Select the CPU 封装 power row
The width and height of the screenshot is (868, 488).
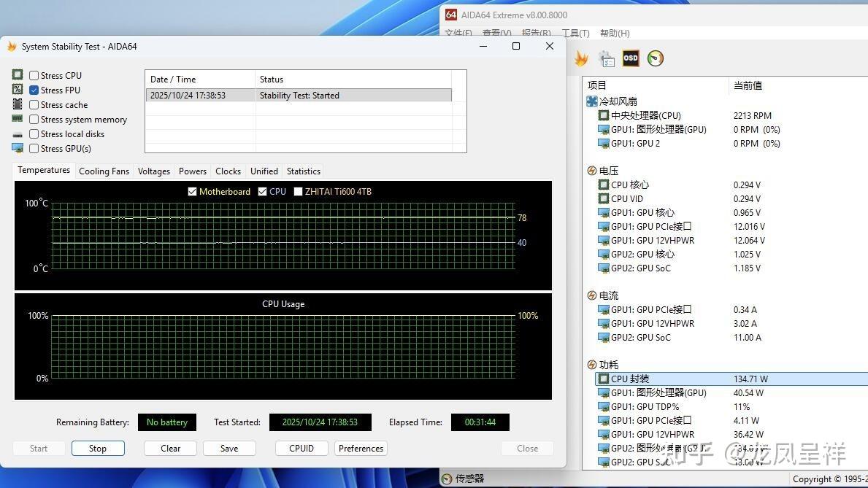(731, 379)
